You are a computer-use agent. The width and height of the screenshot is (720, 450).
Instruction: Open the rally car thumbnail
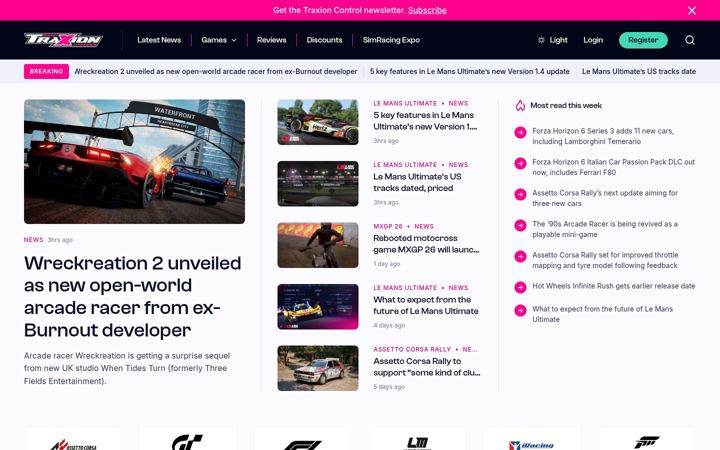(318, 368)
